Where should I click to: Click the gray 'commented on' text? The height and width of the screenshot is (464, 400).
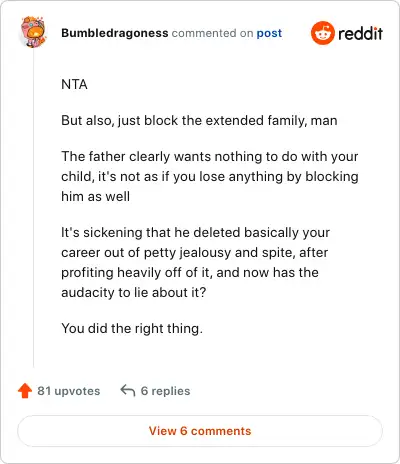[212, 33]
